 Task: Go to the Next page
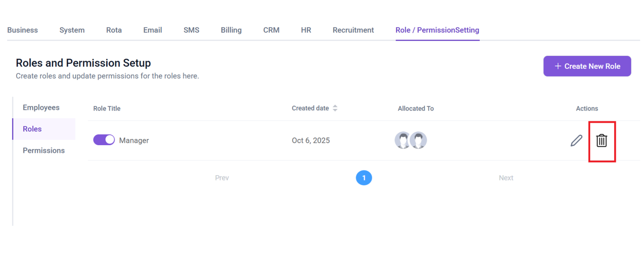click(506, 178)
